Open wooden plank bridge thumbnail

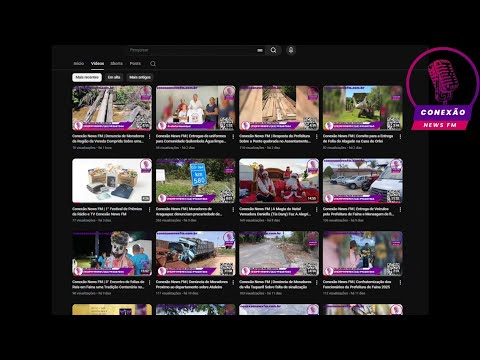pos(279,108)
